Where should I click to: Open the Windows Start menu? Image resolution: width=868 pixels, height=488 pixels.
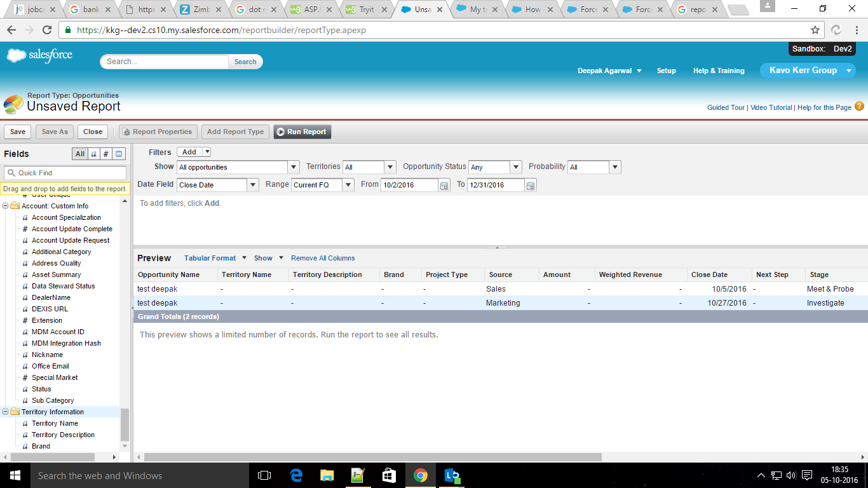(15, 475)
